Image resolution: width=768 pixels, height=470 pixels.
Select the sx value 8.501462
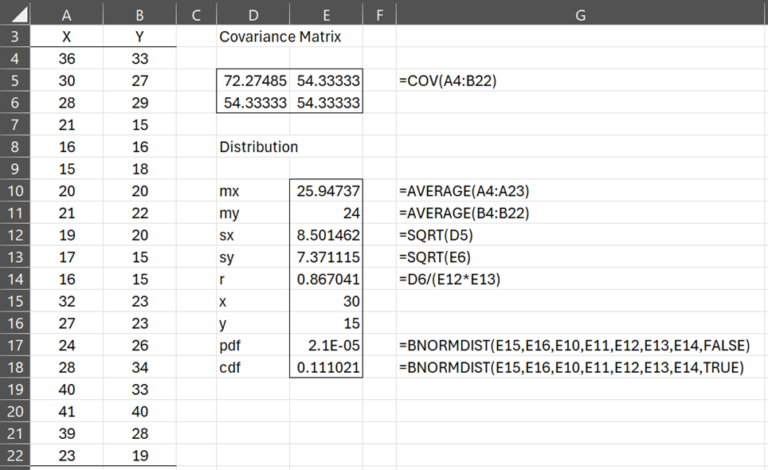325,233
